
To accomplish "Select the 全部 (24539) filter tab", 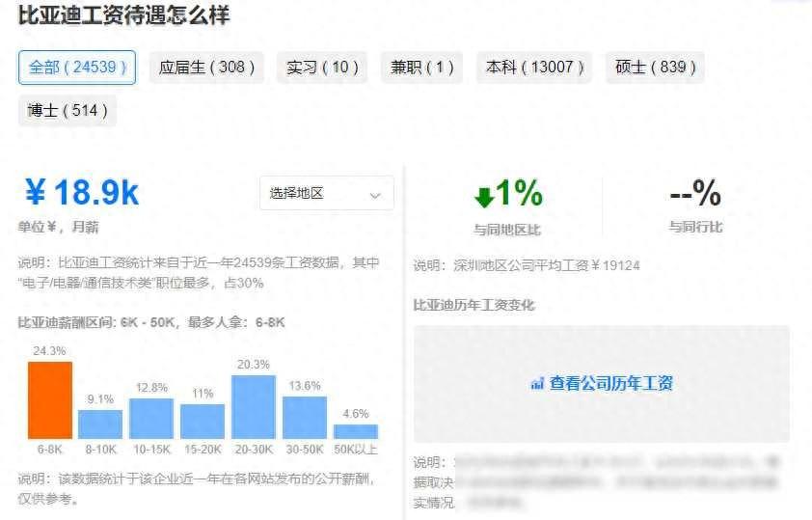I will click(x=77, y=68).
